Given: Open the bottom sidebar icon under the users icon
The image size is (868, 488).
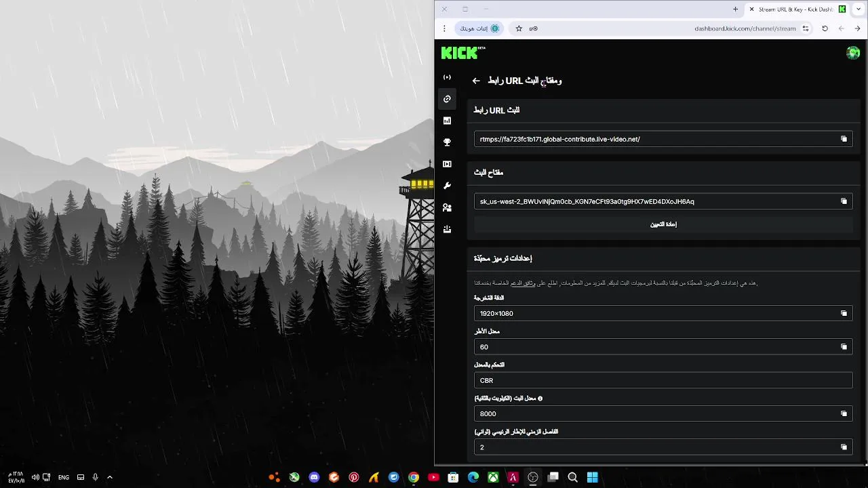Looking at the screenshot, I should [x=447, y=229].
